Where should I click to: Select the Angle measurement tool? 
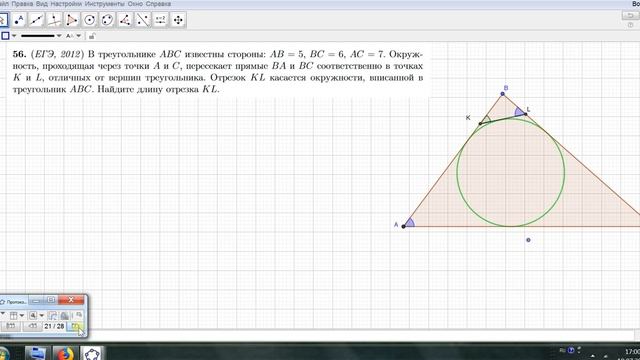coord(125,20)
